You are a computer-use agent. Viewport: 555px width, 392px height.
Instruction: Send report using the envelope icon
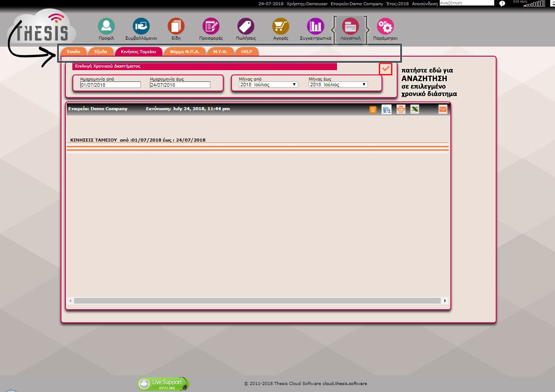coord(443,109)
